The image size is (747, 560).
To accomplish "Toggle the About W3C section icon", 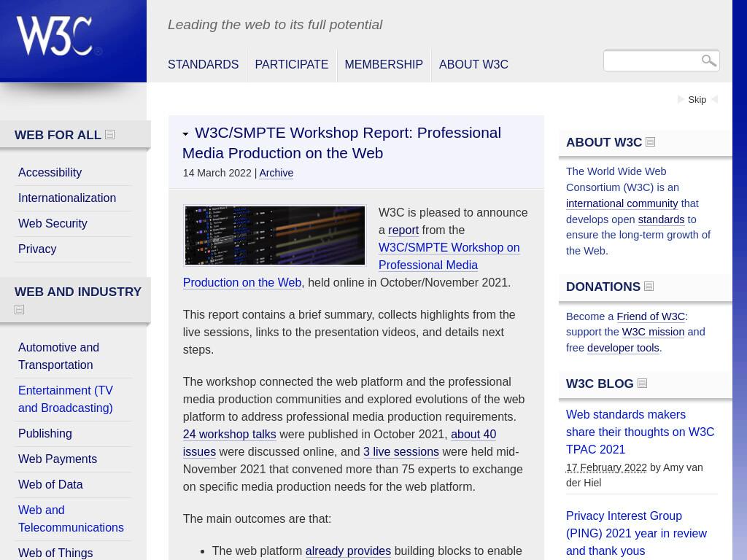I will tap(650, 142).
